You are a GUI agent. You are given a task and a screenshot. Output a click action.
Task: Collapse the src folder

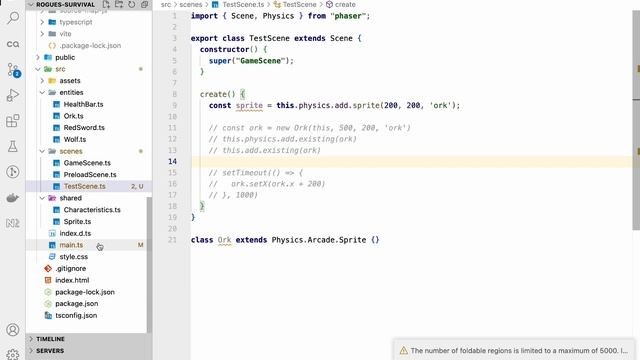click(38, 69)
